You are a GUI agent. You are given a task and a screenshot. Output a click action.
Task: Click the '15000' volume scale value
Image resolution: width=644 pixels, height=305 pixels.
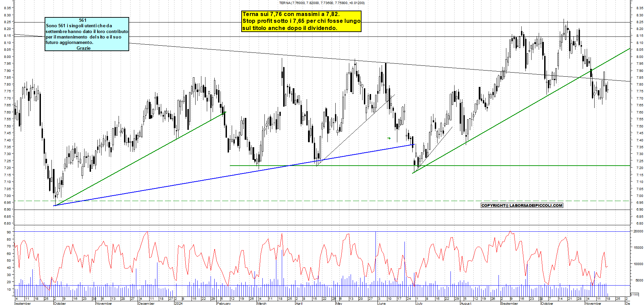(638, 247)
